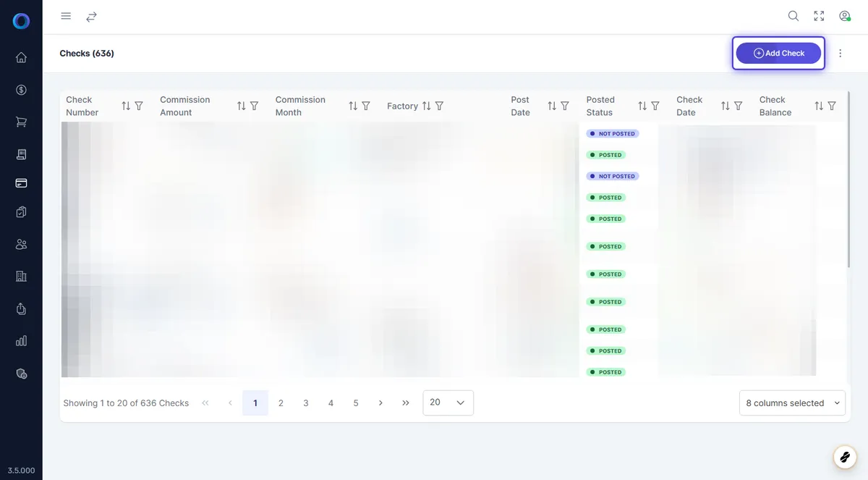
Task: Click the swap arrows icon in top bar
Action: click(x=91, y=16)
